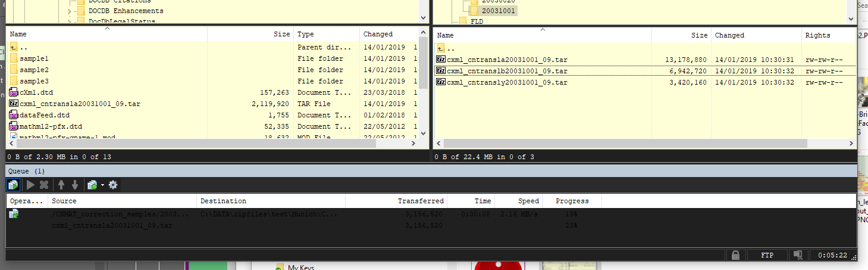Click the Show Queue icon in queue toolbar

click(x=13, y=185)
